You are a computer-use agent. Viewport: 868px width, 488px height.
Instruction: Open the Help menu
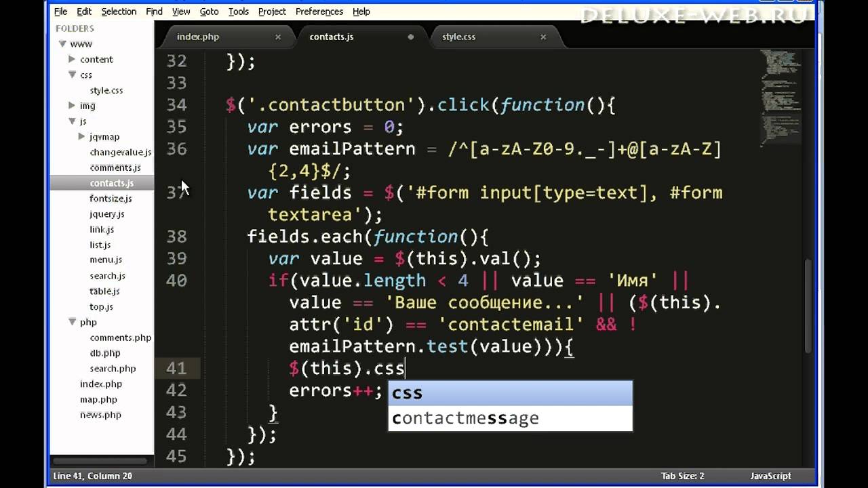pyautogui.click(x=361, y=12)
